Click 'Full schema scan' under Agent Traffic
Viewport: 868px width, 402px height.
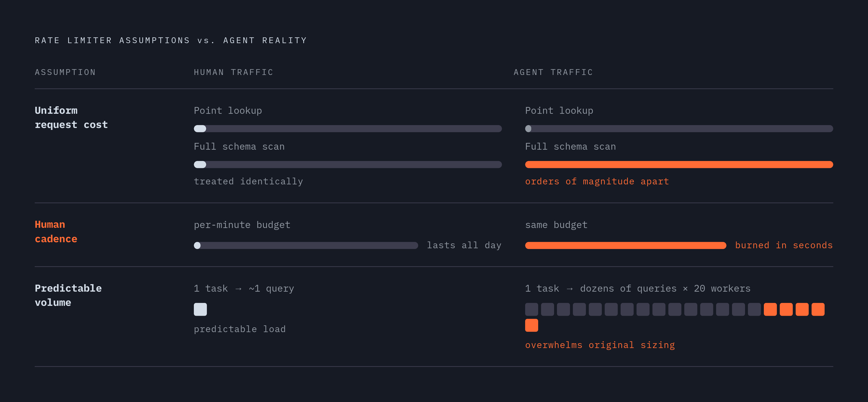point(570,147)
